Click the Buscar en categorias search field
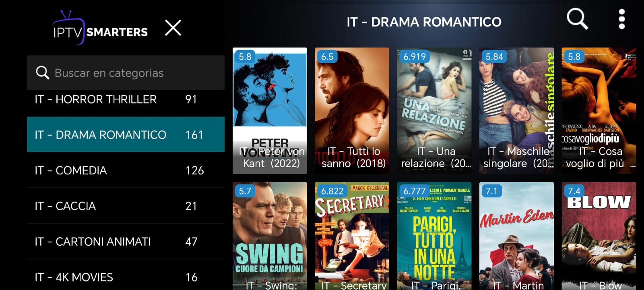Image resolution: width=644 pixels, height=290 pixels. [126, 72]
